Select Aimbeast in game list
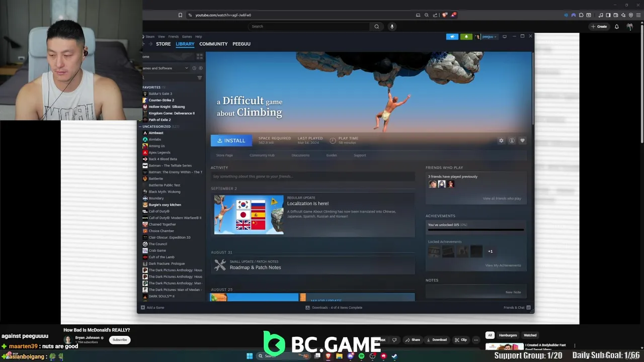The height and width of the screenshot is (362, 644). [x=156, y=133]
